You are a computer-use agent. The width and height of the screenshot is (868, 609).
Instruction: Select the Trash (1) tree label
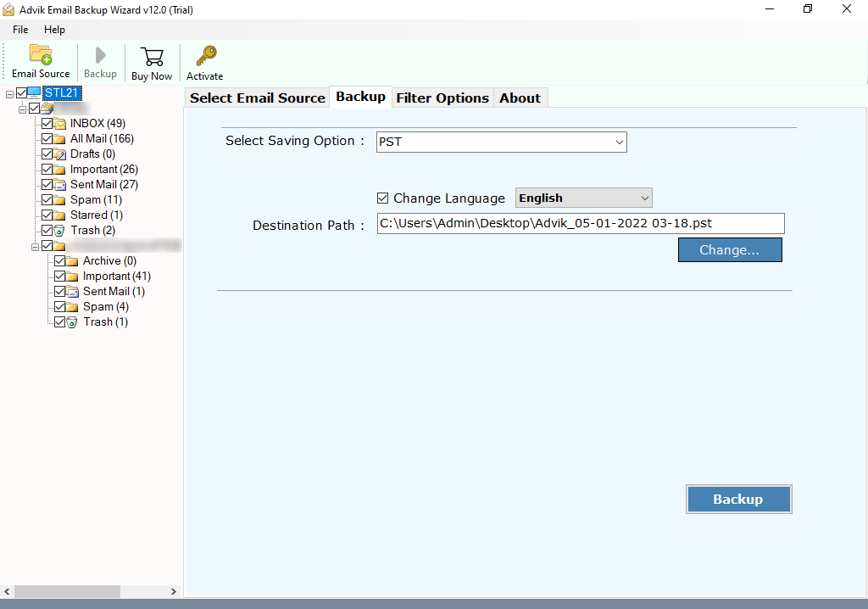[x=105, y=322]
